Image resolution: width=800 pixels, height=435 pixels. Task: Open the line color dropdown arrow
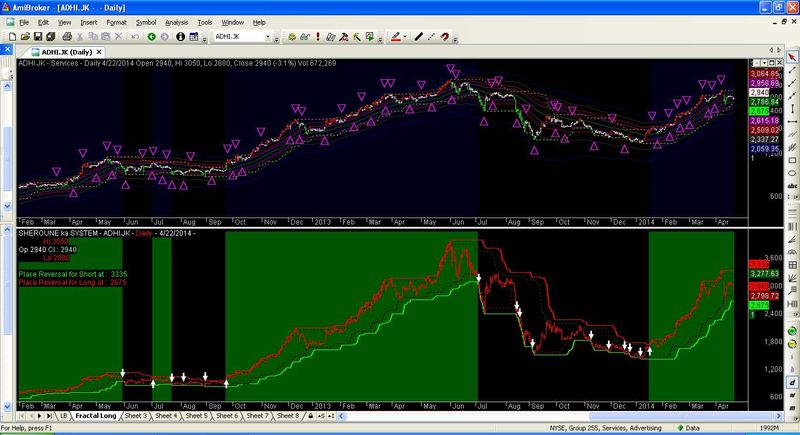pos(405,37)
